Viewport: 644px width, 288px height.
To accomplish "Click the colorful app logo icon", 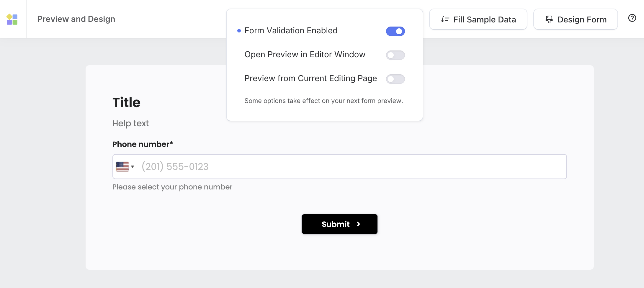I will pyautogui.click(x=12, y=19).
